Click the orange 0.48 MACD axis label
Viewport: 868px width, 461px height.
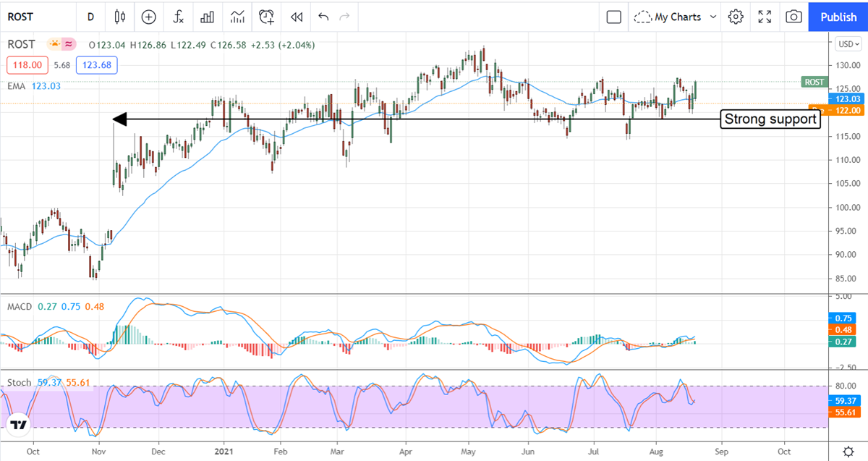(x=843, y=330)
